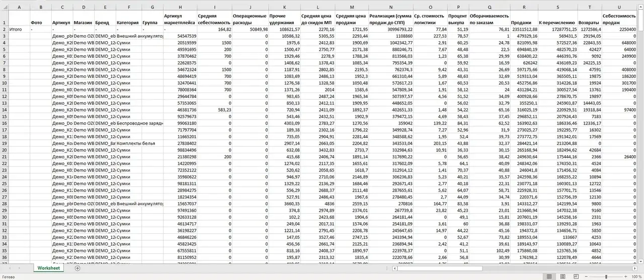Select cell 4303,09 in row 16
Image resolution: width=644 pixels, height=280 pixels.
pyautogui.click(x=284, y=123)
